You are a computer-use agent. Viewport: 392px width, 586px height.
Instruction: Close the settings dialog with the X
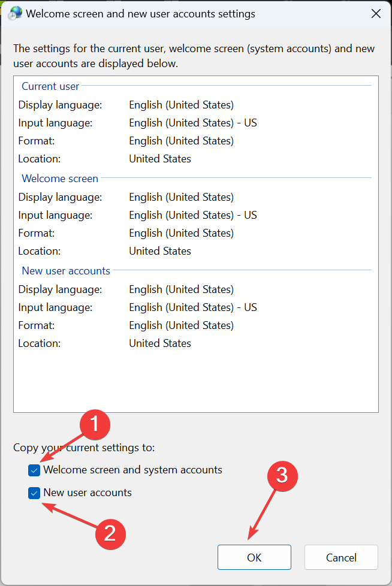[x=376, y=13]
